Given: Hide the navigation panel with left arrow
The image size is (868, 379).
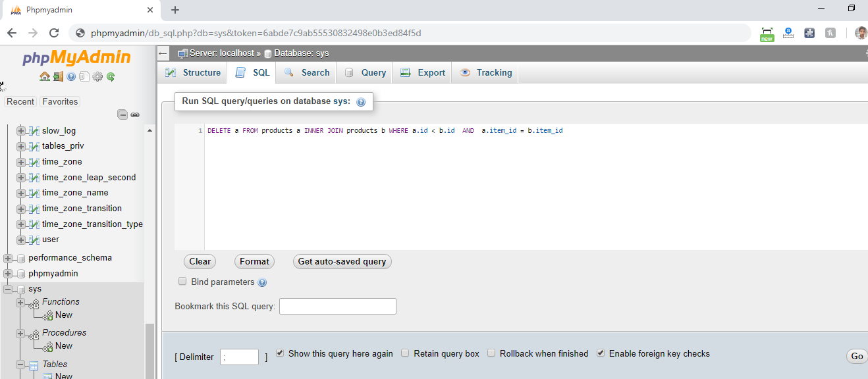Looking at the screenshot, I should coord(163,53).
